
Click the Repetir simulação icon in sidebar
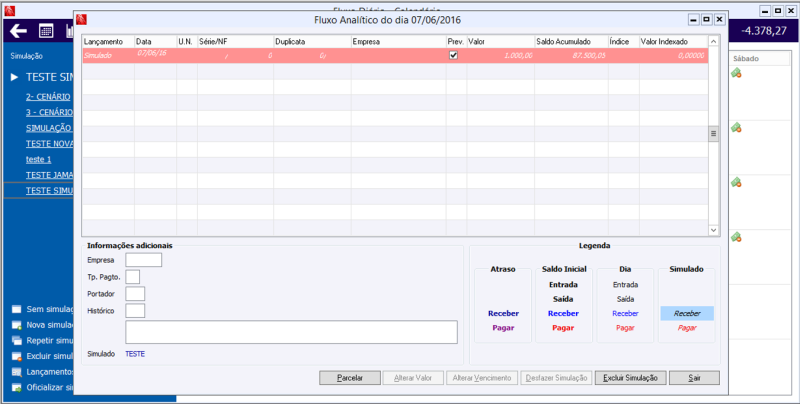click(x=17, y=341)
